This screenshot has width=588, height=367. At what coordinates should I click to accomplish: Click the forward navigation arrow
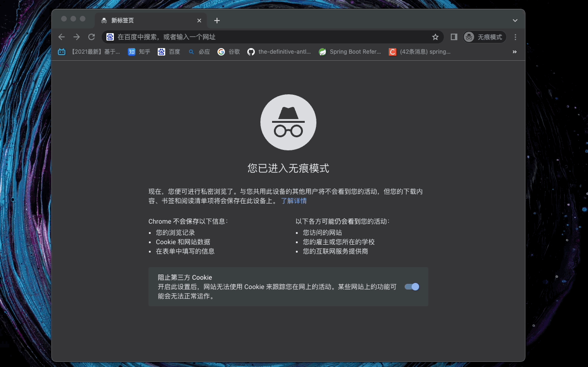click(x=77, y=37)
